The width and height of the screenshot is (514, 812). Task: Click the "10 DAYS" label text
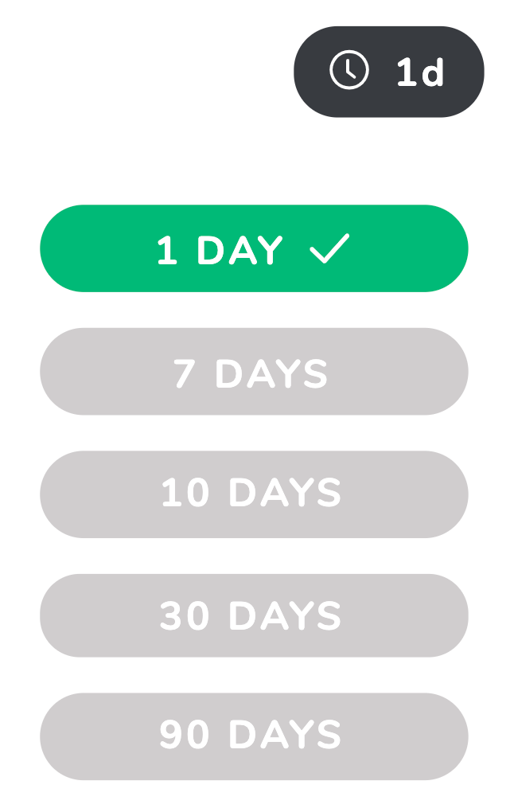[x=251, y=493]
